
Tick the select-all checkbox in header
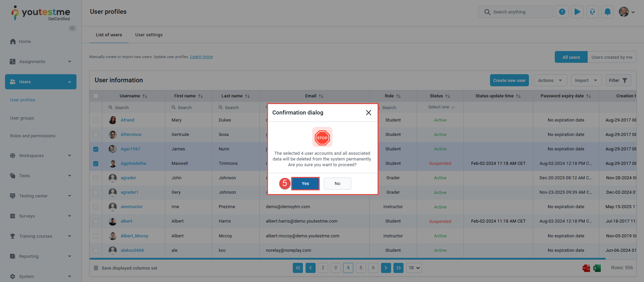(x=96, y=96)
